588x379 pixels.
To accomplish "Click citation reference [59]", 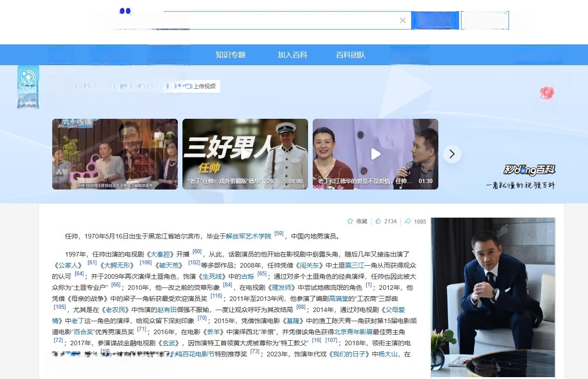I will click(x=279, y=234).
